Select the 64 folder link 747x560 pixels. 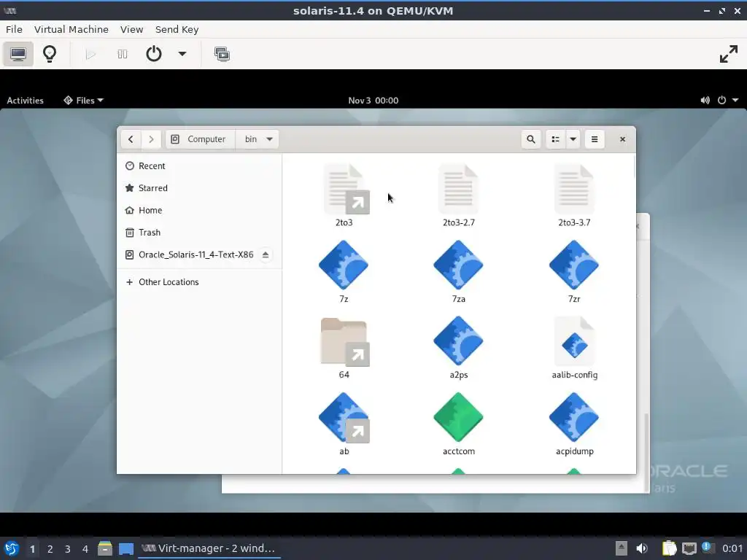[x=344, y=348]
